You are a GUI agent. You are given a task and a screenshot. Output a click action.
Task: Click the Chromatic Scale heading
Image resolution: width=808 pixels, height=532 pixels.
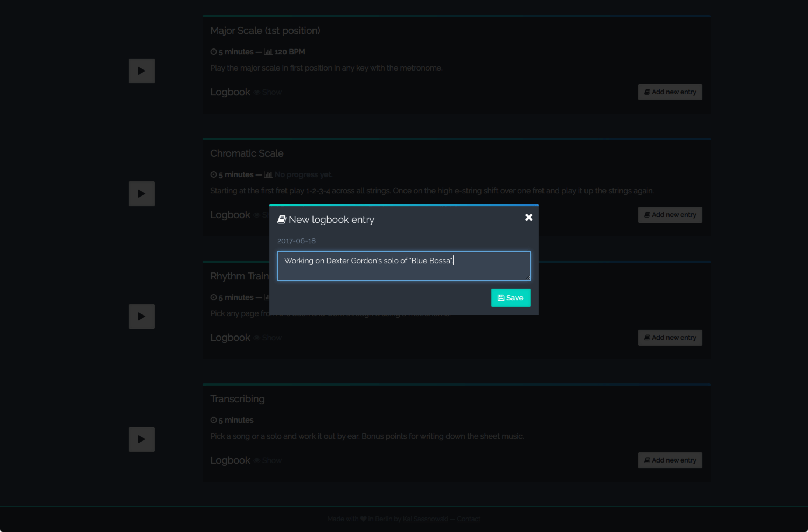click(x=247, y=153)
